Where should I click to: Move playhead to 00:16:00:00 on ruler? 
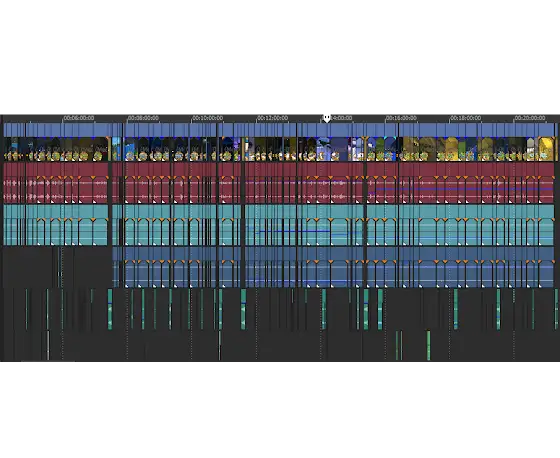coord(401,118)
